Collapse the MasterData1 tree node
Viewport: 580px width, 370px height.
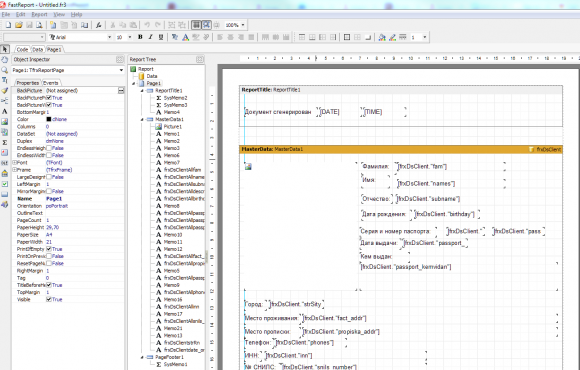[x=142, y=120]
